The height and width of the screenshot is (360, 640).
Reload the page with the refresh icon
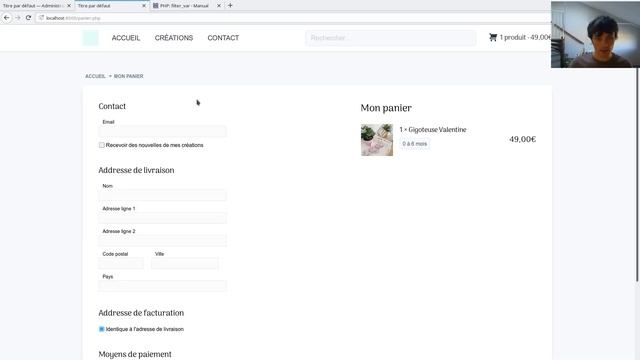point(28,18)
